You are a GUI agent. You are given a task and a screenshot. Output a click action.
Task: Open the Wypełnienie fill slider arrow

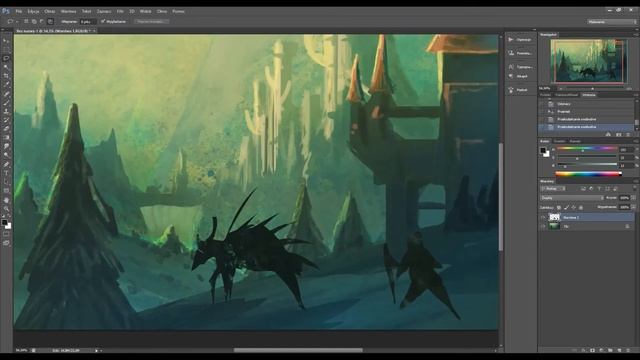(633, 207)
